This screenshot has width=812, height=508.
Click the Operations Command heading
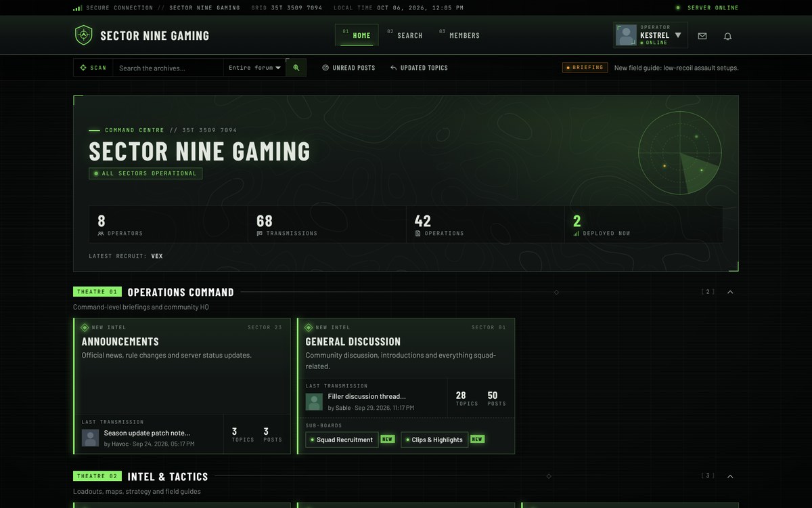[x=181, y=292]
